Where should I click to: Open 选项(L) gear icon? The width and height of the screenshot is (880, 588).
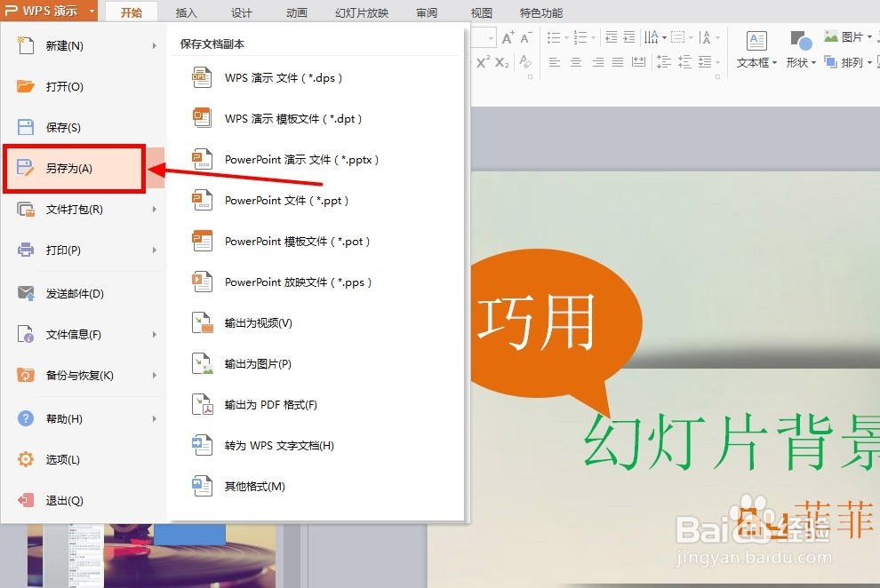pyautogui.click(x=25, y=459)
